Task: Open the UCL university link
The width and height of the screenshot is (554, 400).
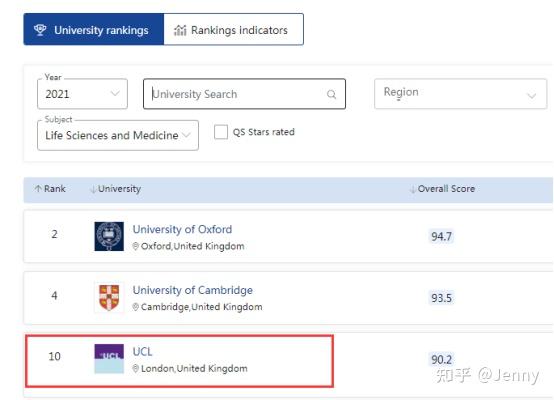Action: (142, 352)
